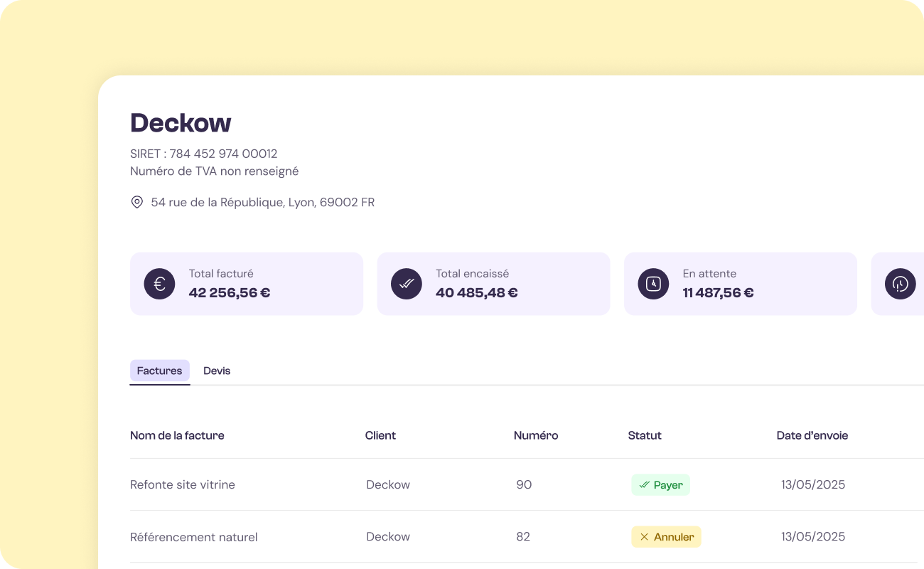Screen dimensions: 924x569
Task: Click the Total facturé amount 42 256,56 €
Action: pos(230,292)
